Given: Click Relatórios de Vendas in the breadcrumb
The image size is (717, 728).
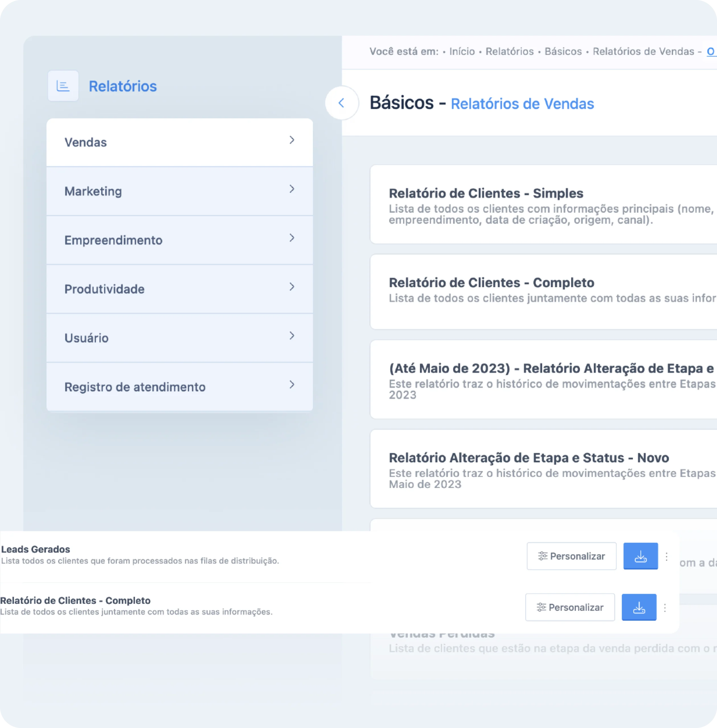Looking at the screenshot, I should 643,52.
